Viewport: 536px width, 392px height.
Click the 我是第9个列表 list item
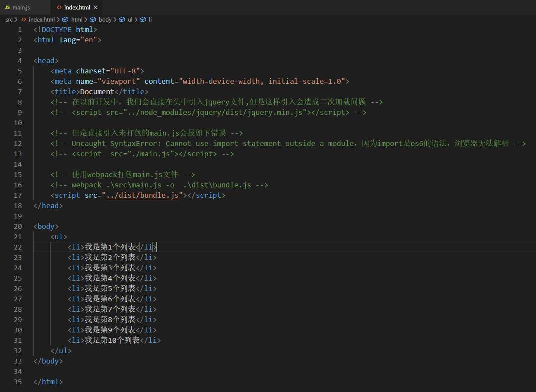point(112,330)
